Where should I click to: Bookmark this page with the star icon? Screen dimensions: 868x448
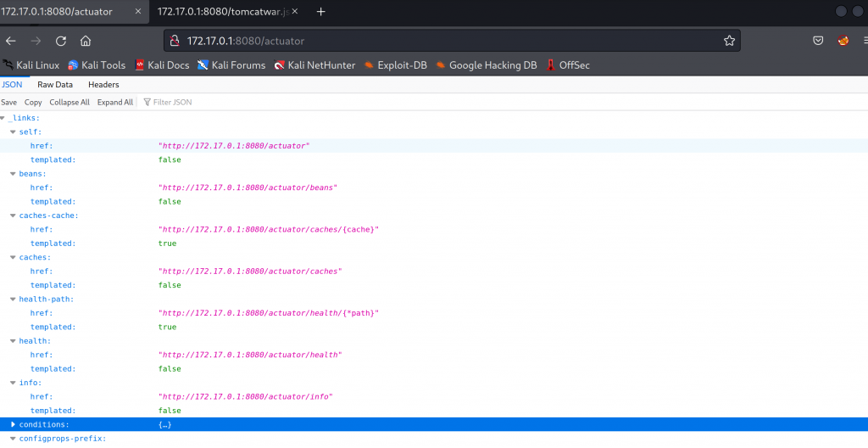click(x=729, y=41)
